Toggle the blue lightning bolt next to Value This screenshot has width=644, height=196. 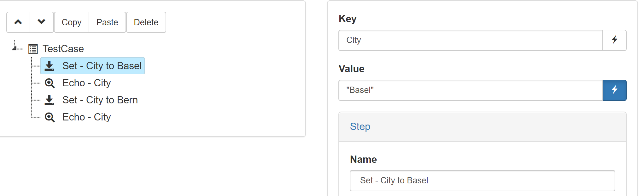(x=614, y=90)
